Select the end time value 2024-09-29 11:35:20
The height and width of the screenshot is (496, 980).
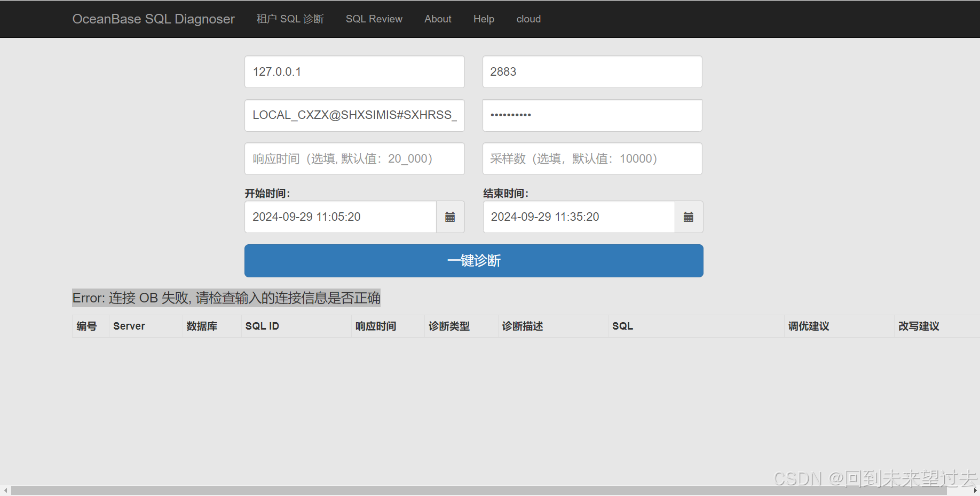click(x=578, y=217)
